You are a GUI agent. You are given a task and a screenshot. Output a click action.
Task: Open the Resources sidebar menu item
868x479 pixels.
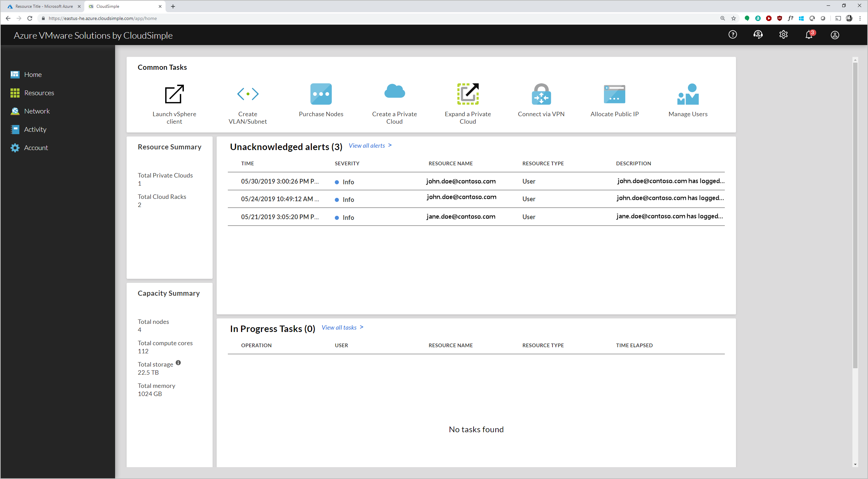(39, 92)
